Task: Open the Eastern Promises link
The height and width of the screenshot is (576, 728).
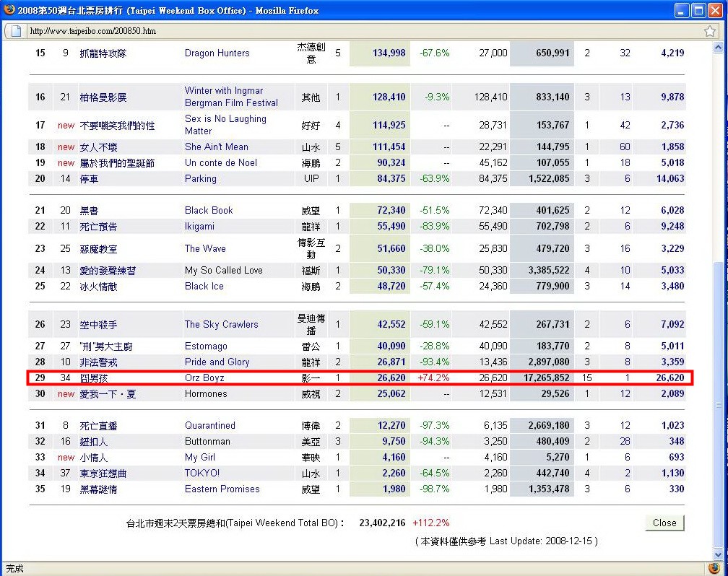Action: coord(222,489)
